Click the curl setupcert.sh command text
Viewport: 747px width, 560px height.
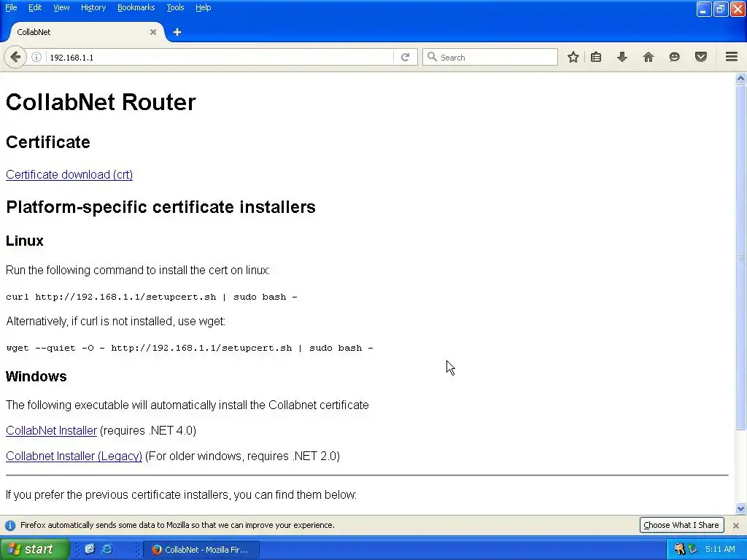[152, 297]
